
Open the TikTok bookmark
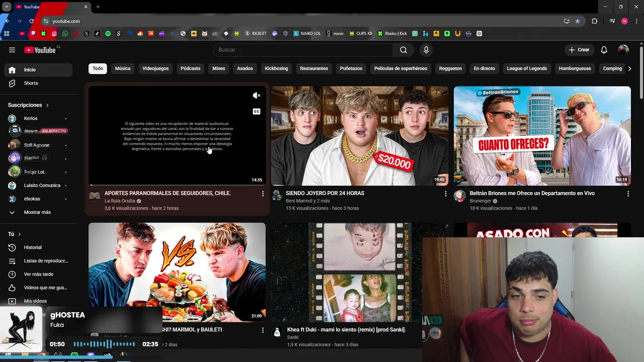coord(97,34)
